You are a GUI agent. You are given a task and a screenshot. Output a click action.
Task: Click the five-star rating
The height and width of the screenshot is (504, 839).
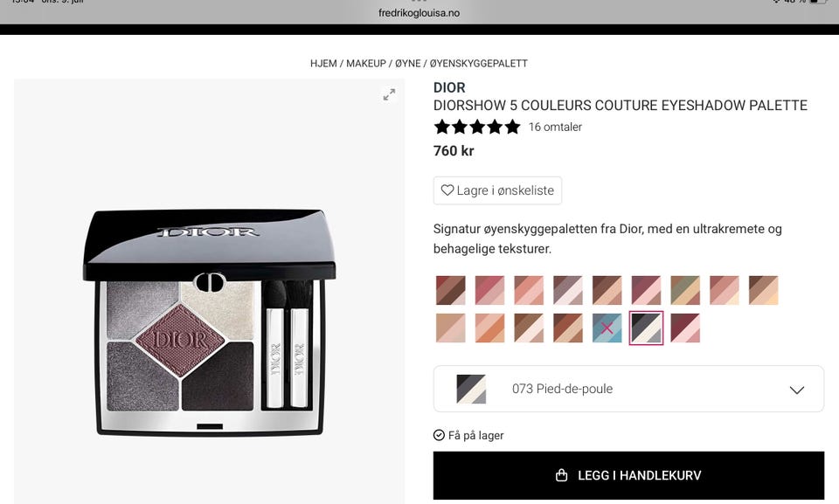[477, 127]
